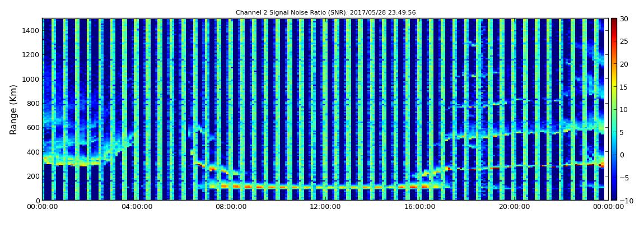Click the 08:00:00 time tick label
The image size is (644, 228).
tap(230, 207)
